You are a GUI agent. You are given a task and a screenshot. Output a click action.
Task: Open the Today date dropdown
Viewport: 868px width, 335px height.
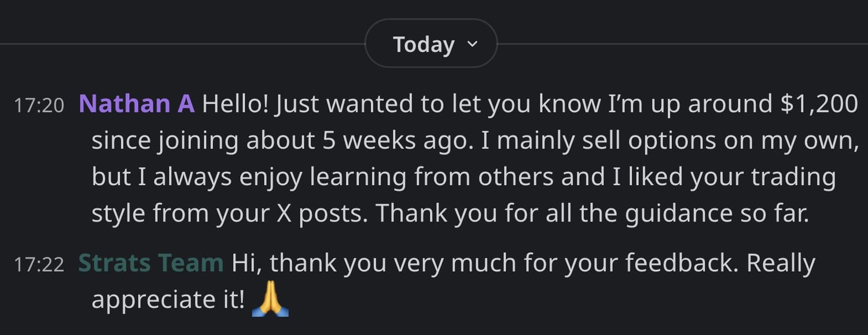[x=431, y=44]
